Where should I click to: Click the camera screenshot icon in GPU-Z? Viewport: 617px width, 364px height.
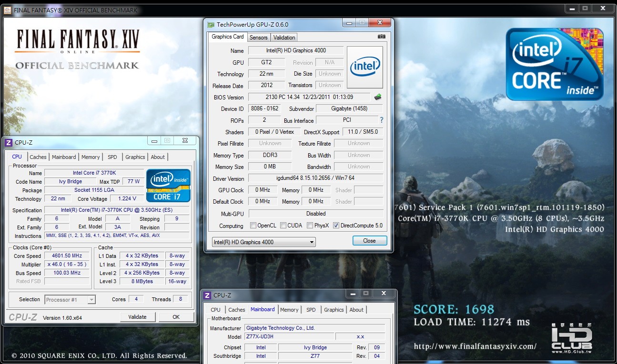381,37
